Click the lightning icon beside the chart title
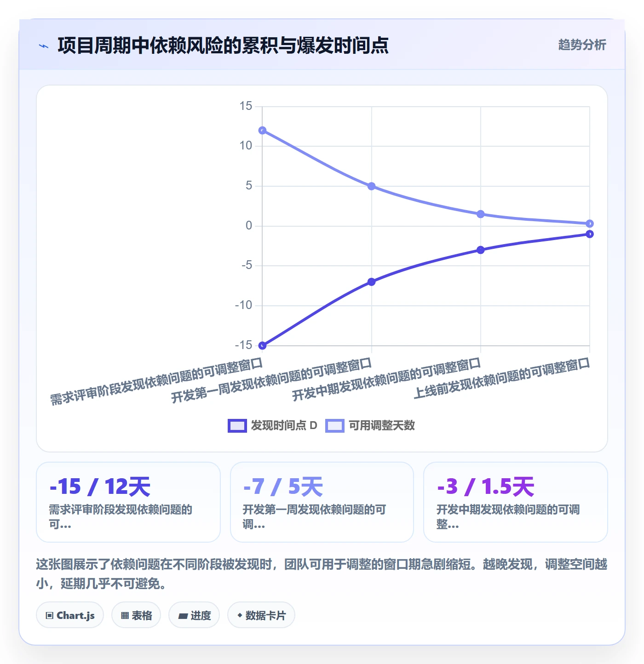This screenshot has height=664, width=644. [44, 46]
